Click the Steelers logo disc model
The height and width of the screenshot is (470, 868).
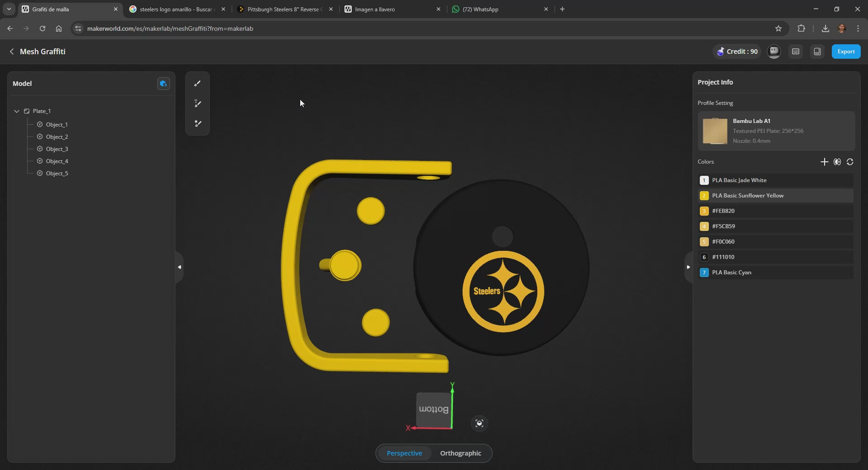click(502, 268)
